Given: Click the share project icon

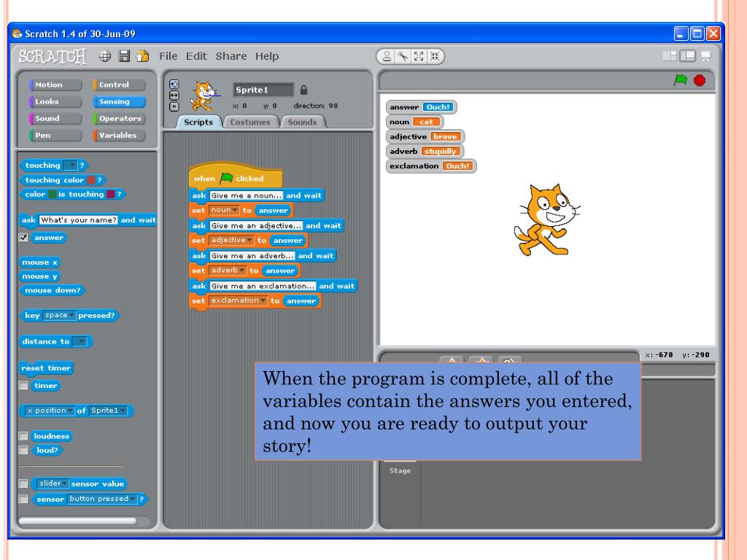Looking at the screenshot, I should click(143, 56).
